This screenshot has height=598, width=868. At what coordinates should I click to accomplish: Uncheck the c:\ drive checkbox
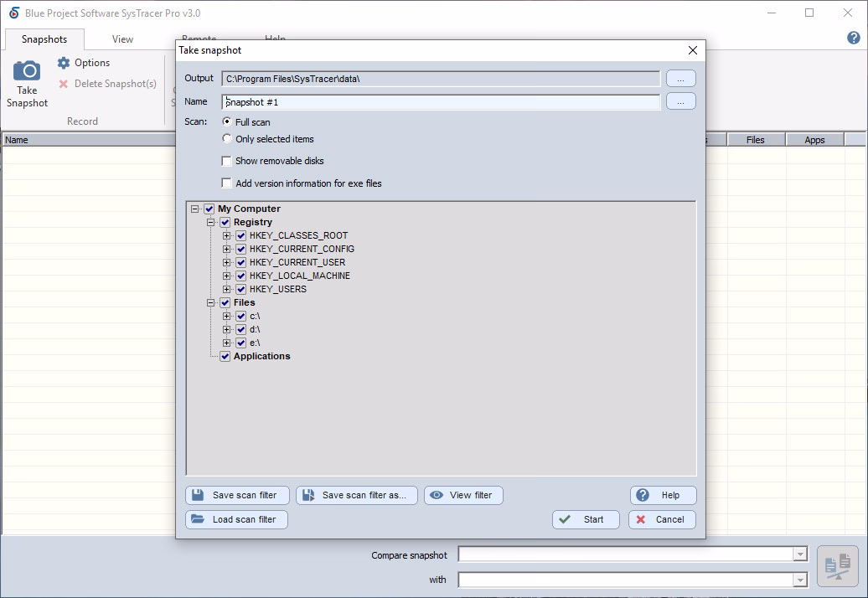pyautogui.click(x=240, y=316)
